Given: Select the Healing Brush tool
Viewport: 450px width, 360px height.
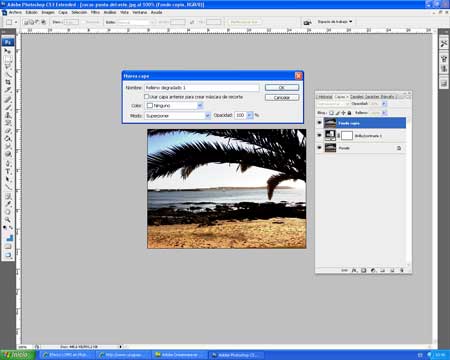Looking at the screenshot, I should tap(8, 99).
